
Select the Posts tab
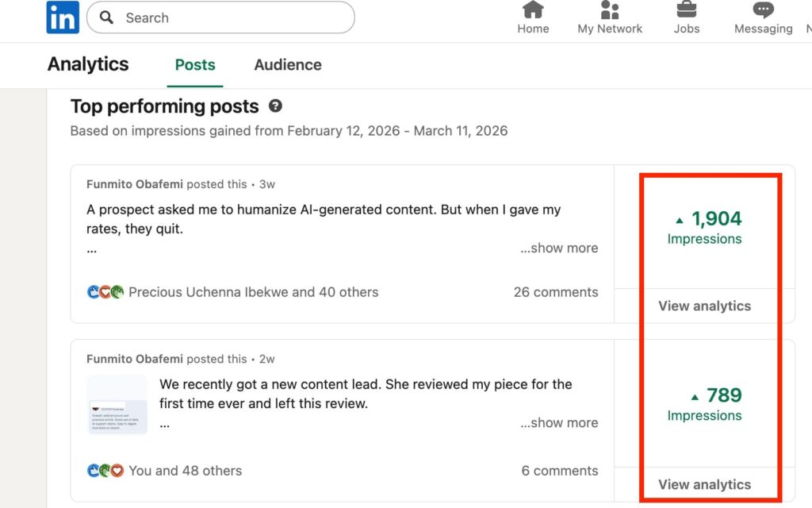tap(194, 65)
